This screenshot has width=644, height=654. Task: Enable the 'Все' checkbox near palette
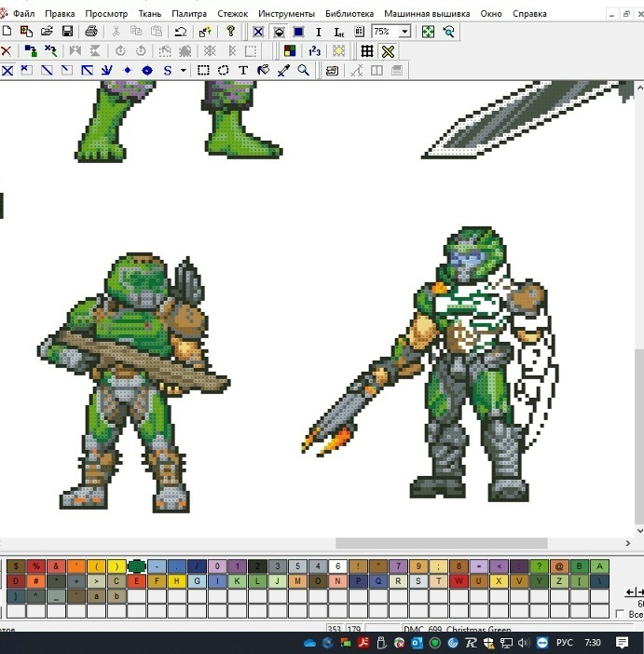click(x=621, y=614)
